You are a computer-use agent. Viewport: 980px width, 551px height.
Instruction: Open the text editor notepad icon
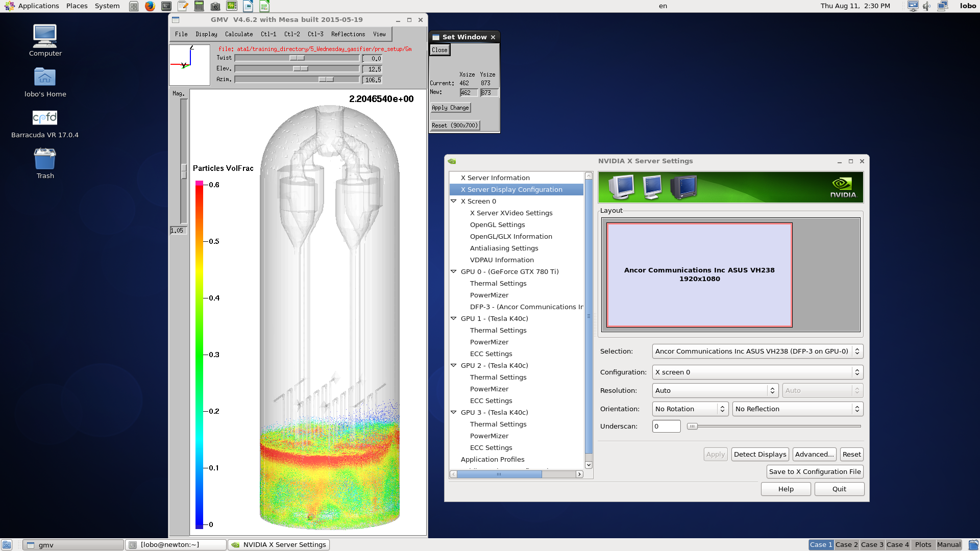point(183,6)
